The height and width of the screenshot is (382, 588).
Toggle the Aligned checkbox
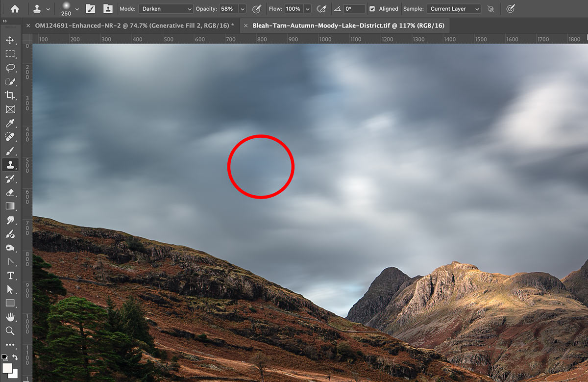point(372,9)
